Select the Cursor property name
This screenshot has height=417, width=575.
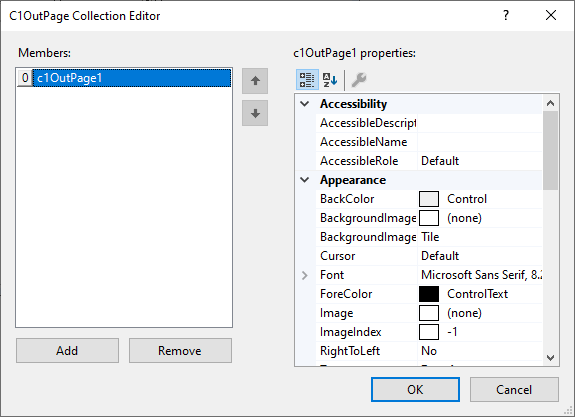337,256
